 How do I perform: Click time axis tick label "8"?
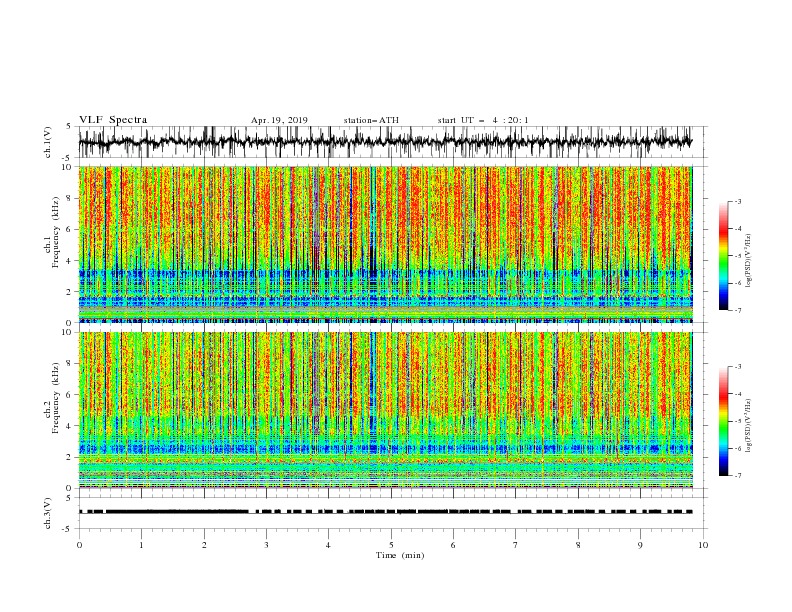[x=578, y=545]
